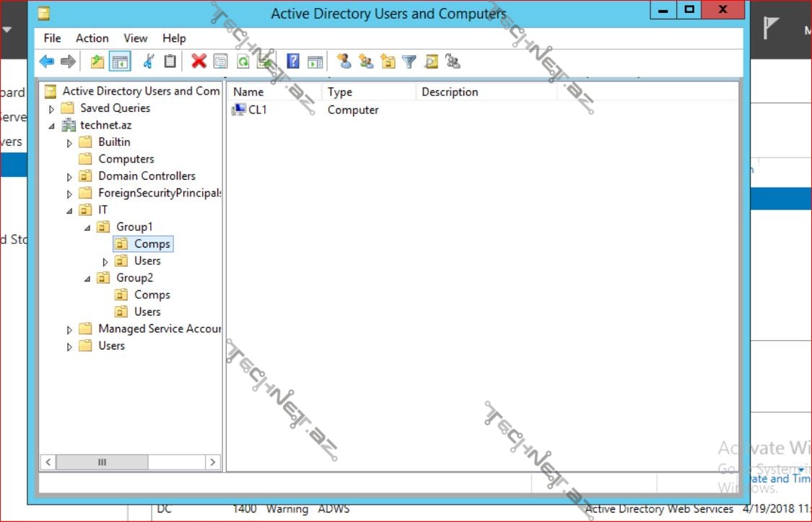Click the Create new group icon
Screen dimensions: 812x522
(366, 62)
